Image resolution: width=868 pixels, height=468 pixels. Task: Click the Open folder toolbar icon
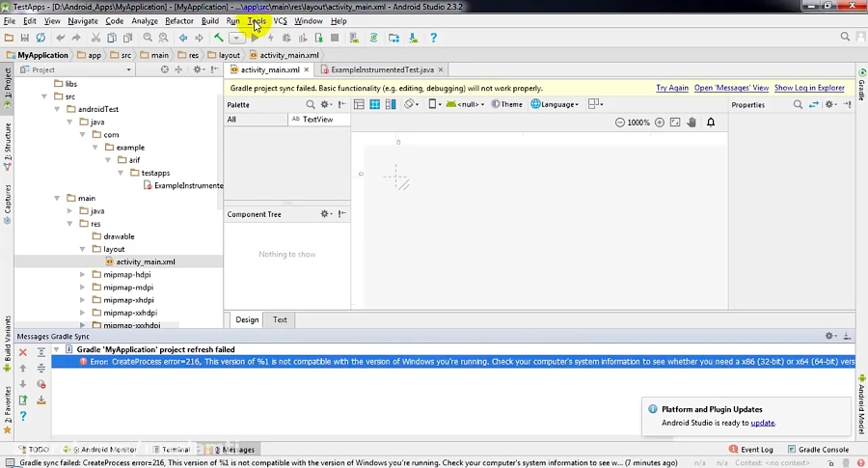pos(9,38)
